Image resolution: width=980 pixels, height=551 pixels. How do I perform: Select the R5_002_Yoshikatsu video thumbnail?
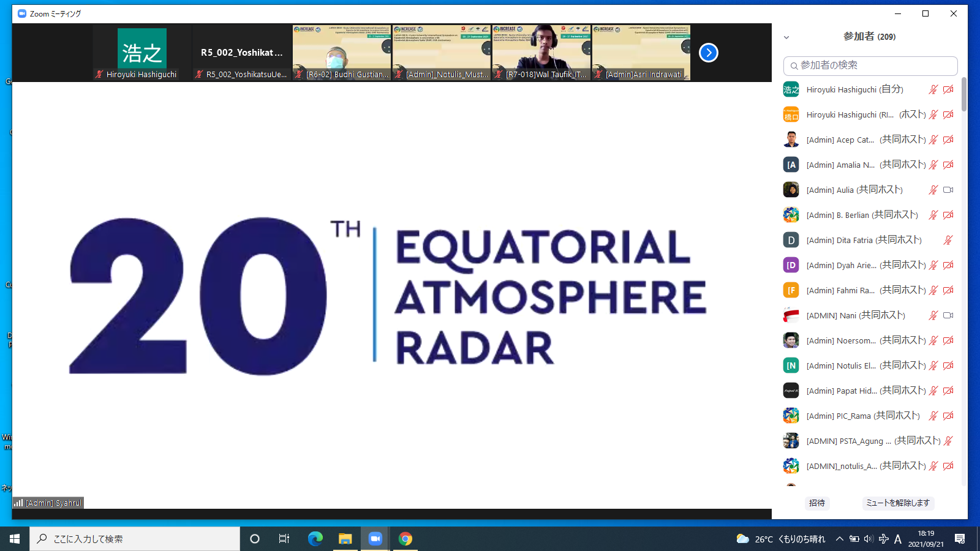point(241,53)
